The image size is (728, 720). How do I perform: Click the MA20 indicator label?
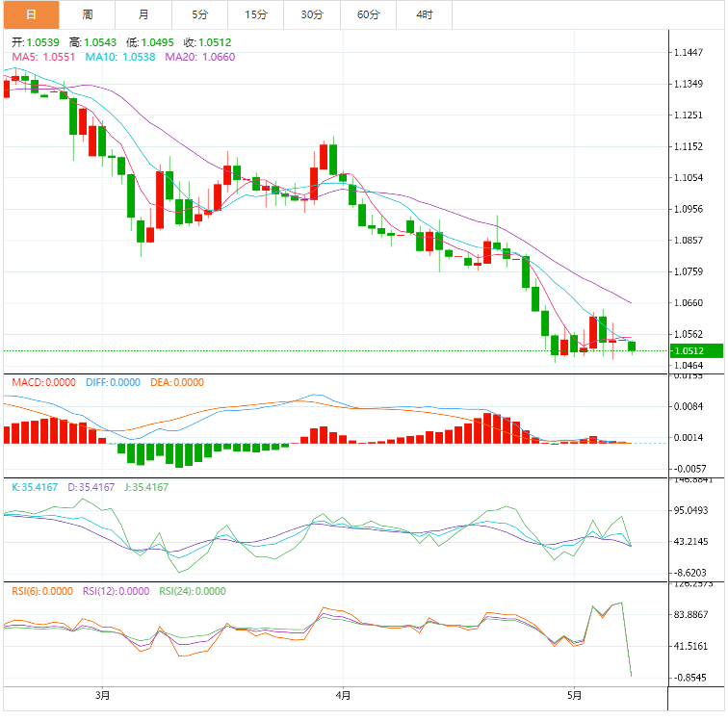(200, 57)
